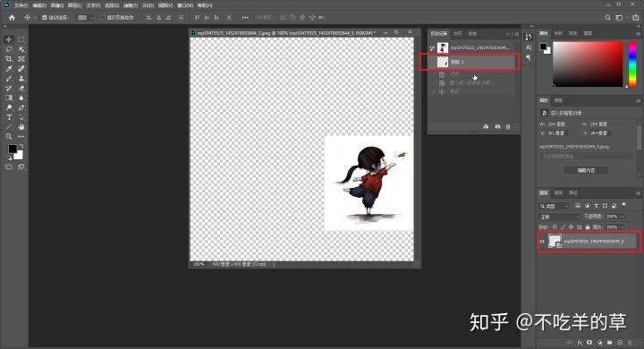Viewport: 644px width, 349px height.
Task: Open the Auto-Select layer/group dropdown
Action: 85,18
